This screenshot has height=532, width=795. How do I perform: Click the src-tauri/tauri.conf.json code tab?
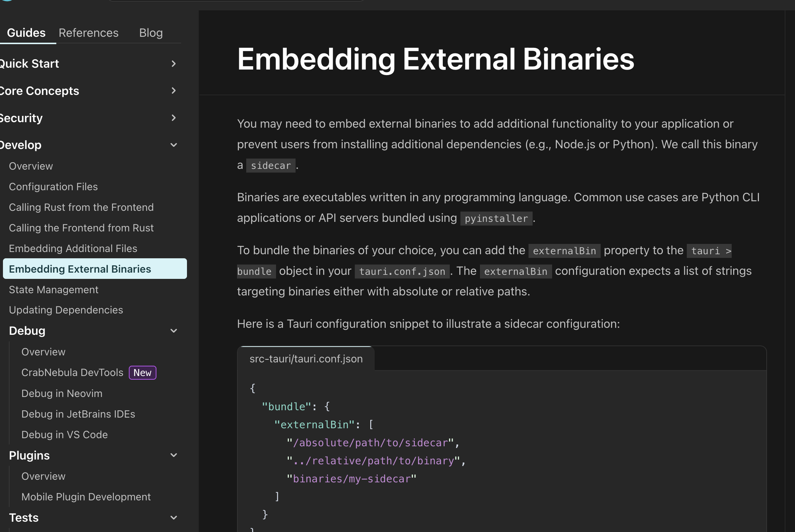306,359
